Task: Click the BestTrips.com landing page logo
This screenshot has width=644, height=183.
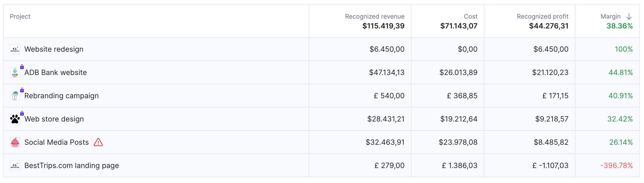Action: [x=15, y=165]
